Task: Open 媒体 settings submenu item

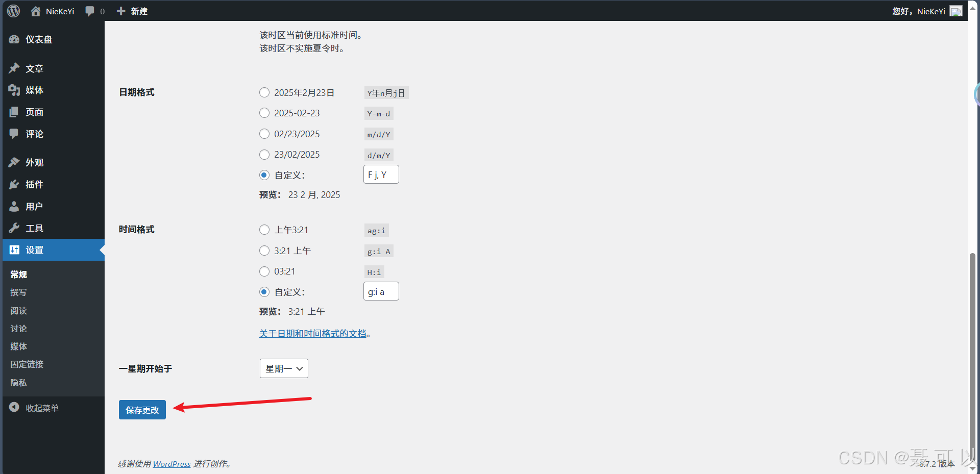Action: click(19, 346)
